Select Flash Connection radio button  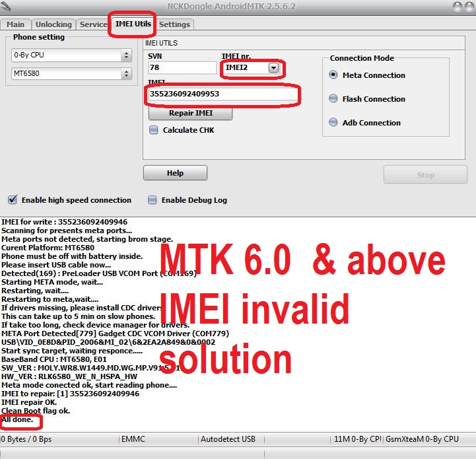333,98
